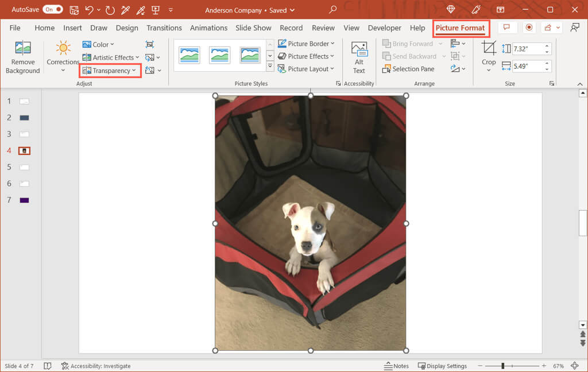Open the Artistic Effects dropdown
The width and height of the screenshot is (588, 372).
point(110,57)
